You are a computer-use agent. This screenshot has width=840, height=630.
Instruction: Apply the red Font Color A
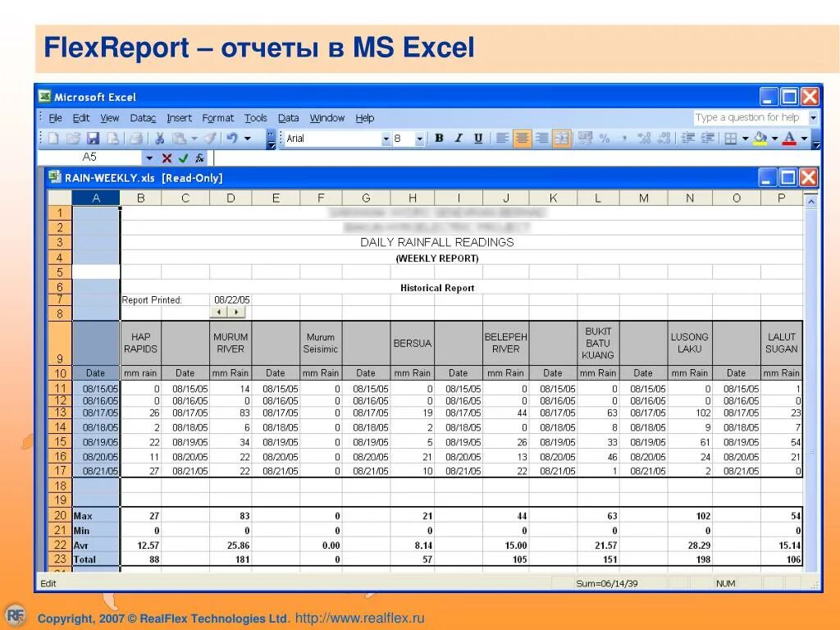pos(789,138)
